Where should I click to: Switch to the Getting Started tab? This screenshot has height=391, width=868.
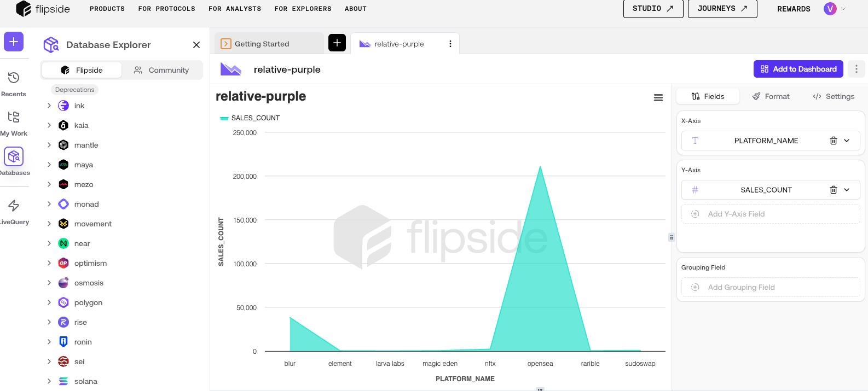click(x=269, y=44)
